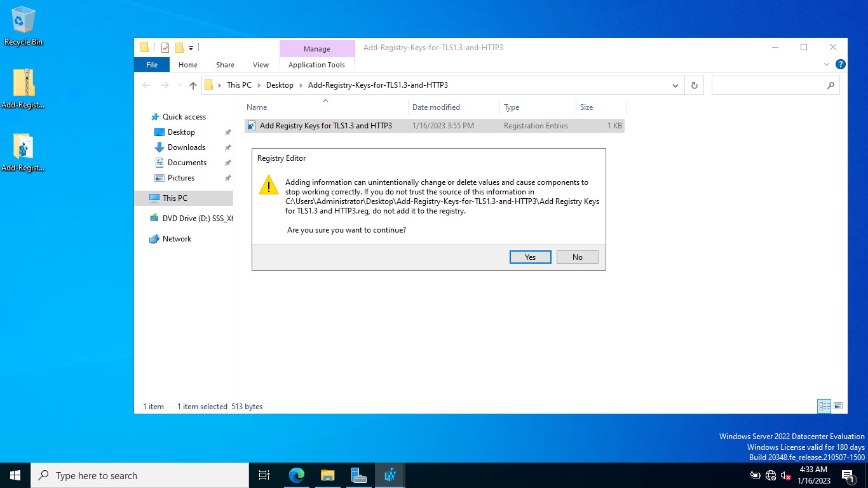Open Task View on the taskbar
The image size is (868, 488).
(264, 475)
